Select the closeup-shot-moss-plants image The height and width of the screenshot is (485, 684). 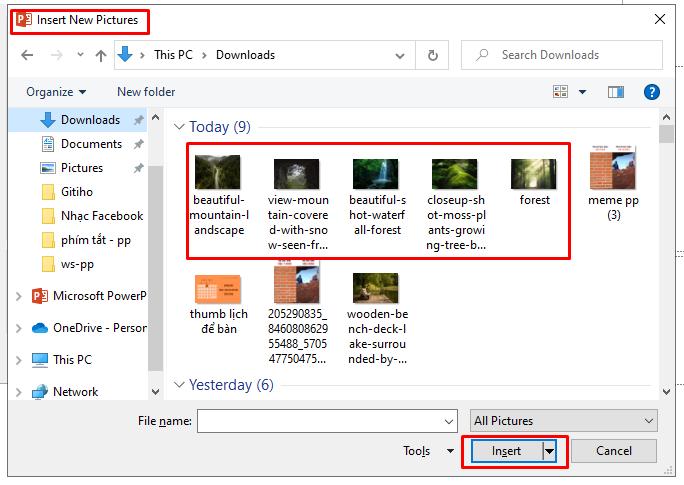pos(456,204)
